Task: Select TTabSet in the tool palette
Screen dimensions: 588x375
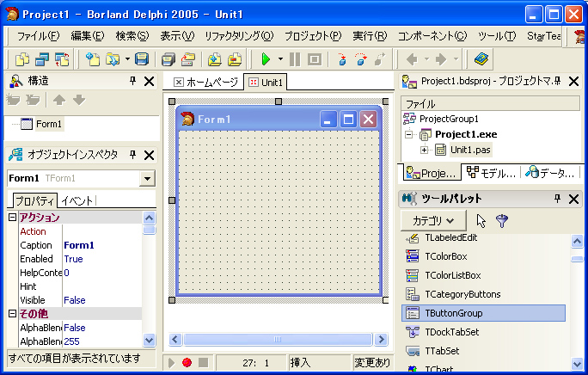Action: pos(483,351)
